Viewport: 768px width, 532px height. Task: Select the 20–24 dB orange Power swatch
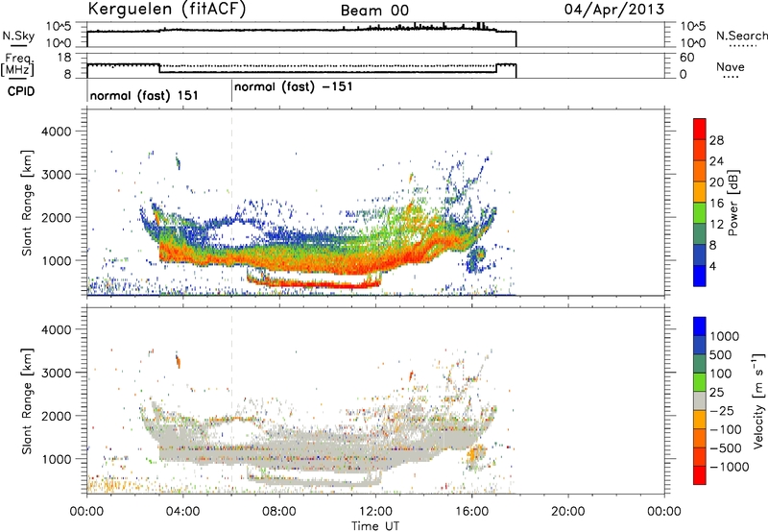click(700, 171)
